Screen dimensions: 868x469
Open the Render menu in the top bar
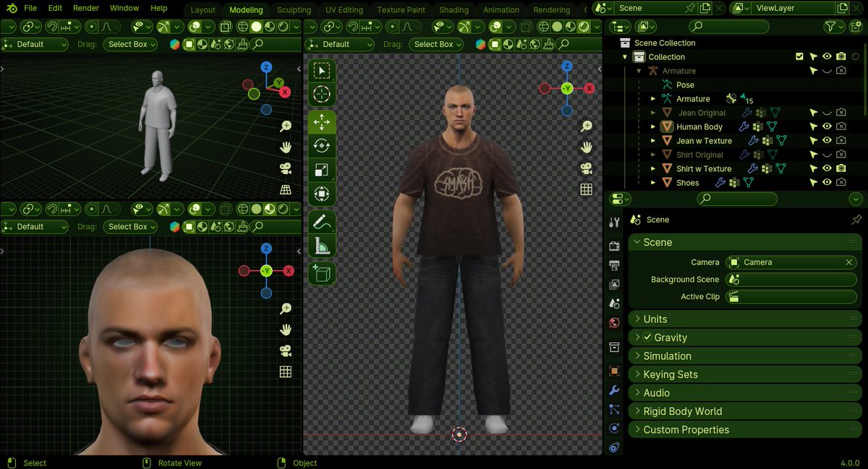[85, 8]
